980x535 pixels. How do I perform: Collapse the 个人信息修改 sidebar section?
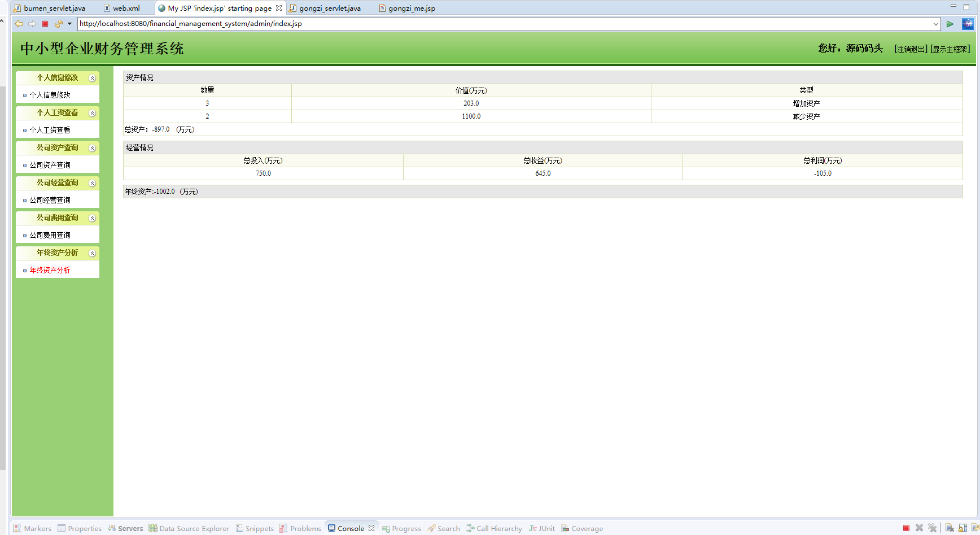[93, 78]
